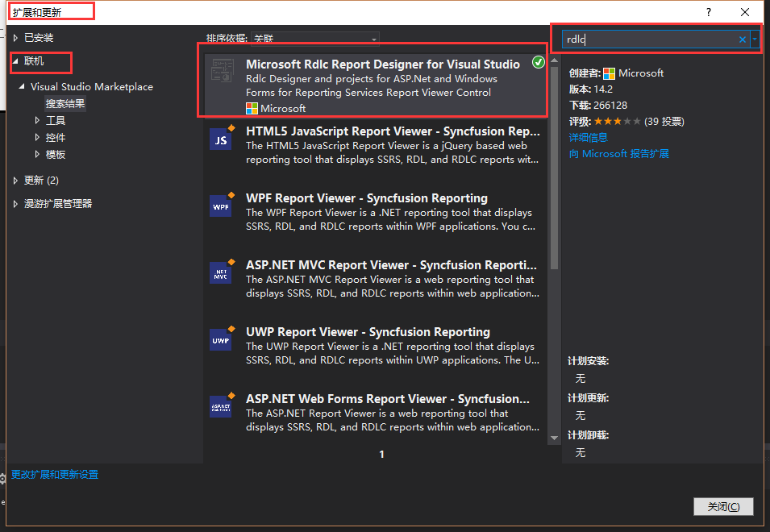Expand the 已安装 category
The height and width of the screenshot is (532, 770).
pyautogui.click(x=15, y=38)
